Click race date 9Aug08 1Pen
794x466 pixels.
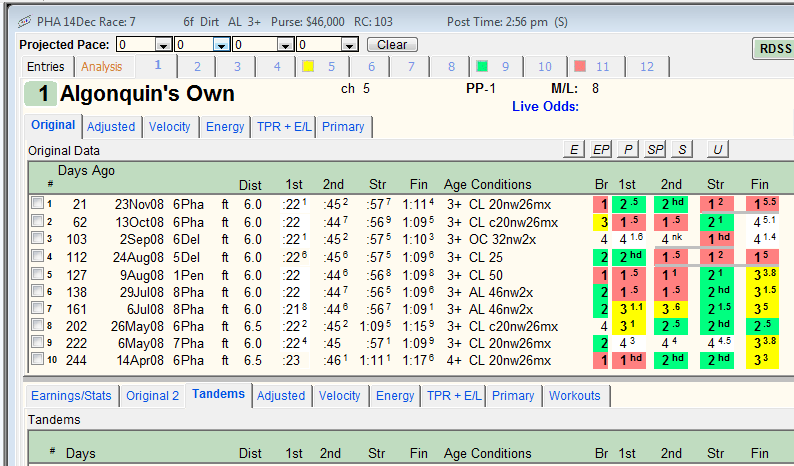click(162, 275)
